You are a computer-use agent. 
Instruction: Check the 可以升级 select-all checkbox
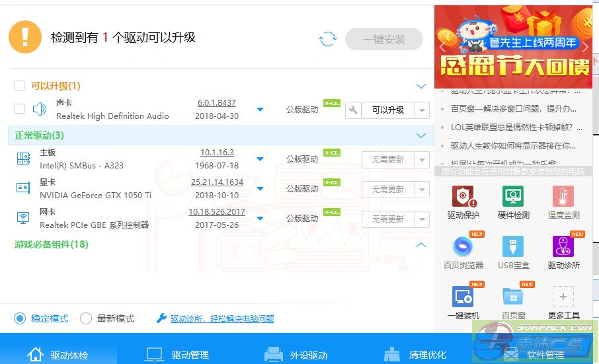coord(19,86)
